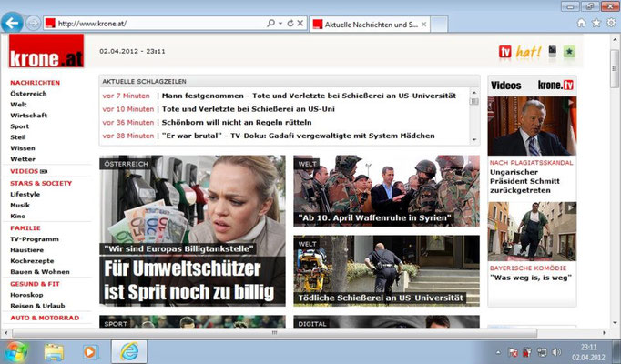Open Haustiere in the sidebar
The width and height of the screenshot is (621, 364).
click(x=27, y=250)
